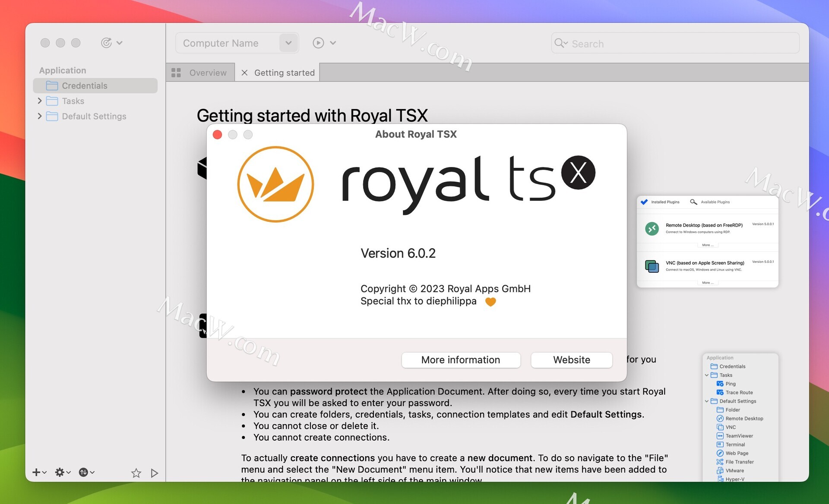
Task: Expand the Tasks section in sidebar
Action: (x=39, y=101)
